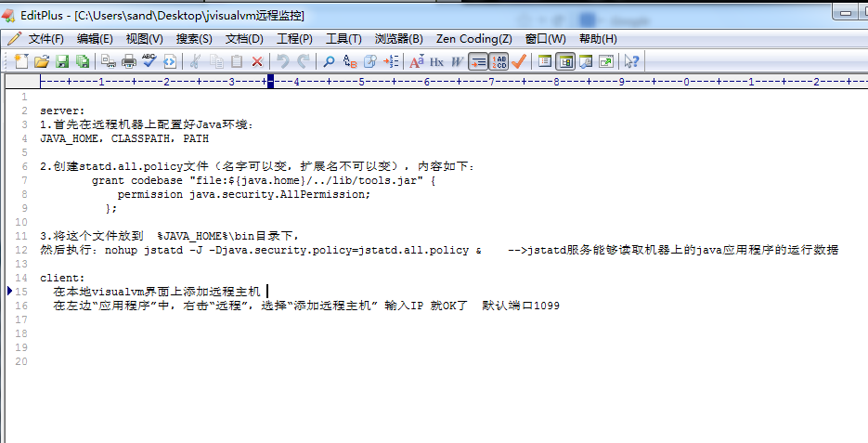Click 'client:' on line 14

(x=62, y=278)
